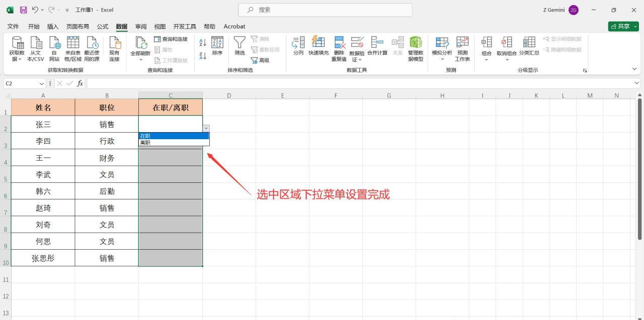The width and height of the screenshot is (644, 320).
Task: Click the formula bar input
Action: click(x=359, y=83)
